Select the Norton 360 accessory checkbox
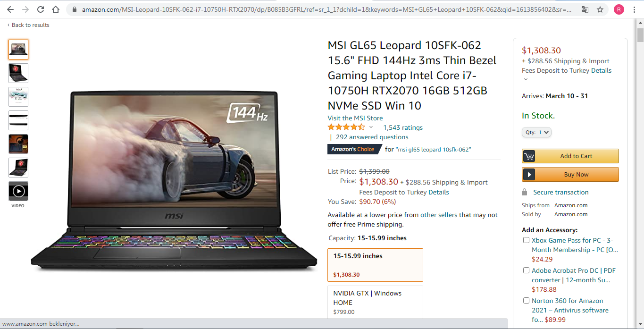The height and width of the screenshot is (329, 644). (x=526, y=301)
